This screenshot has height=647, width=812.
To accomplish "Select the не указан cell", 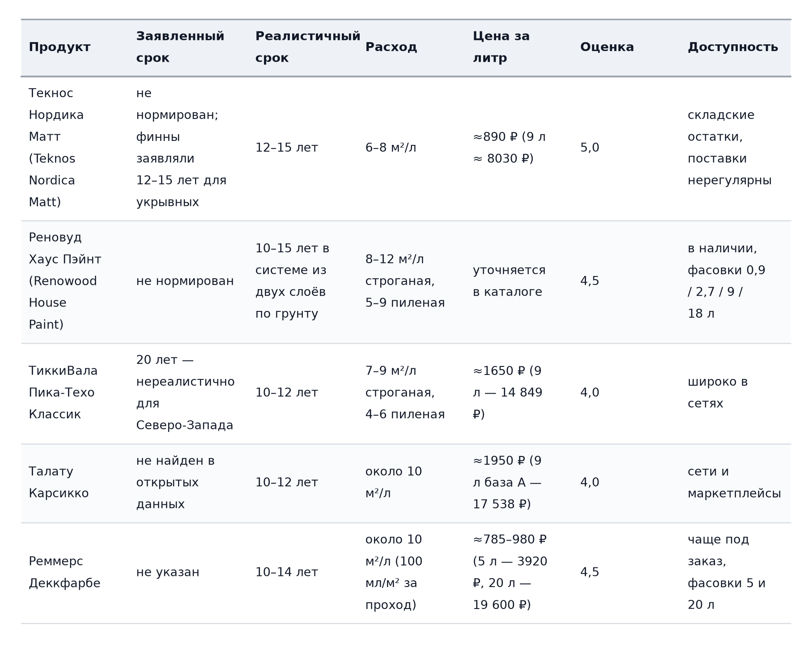I will tap(168, 573).
